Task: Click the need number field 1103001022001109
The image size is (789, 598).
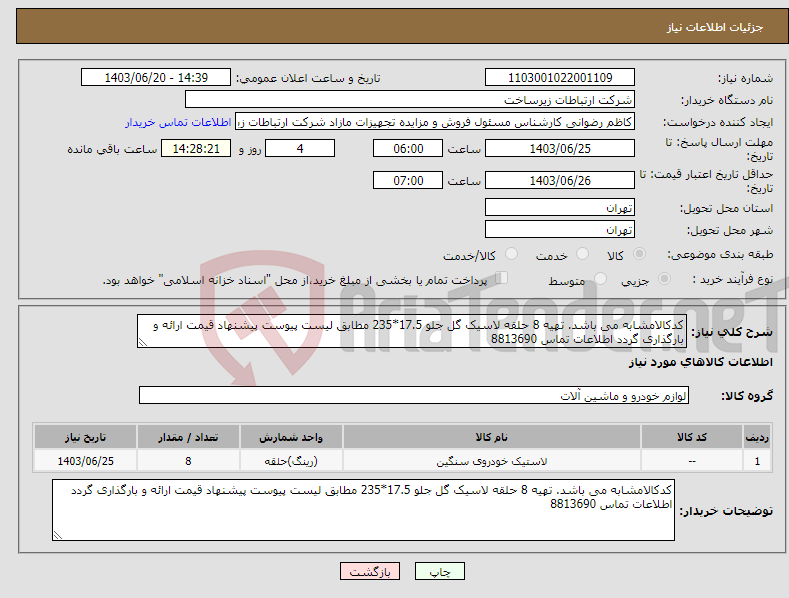Action: (x=560, y=78)
